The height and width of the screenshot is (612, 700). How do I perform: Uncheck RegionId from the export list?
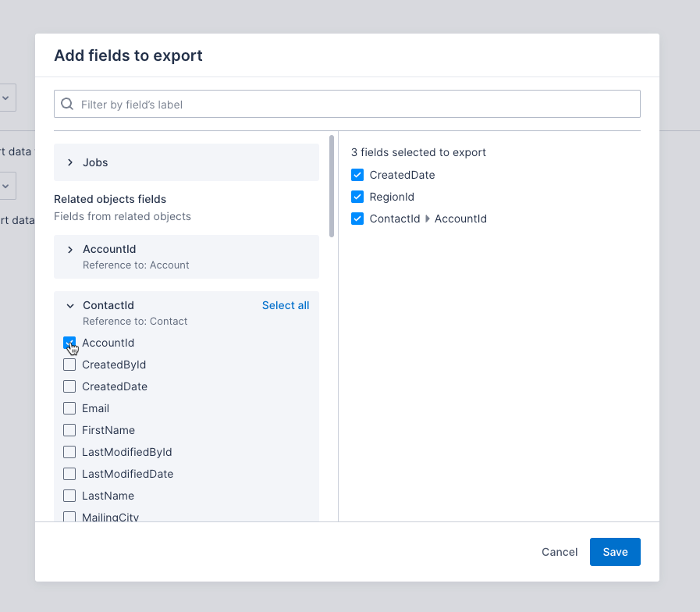(x=357, y=197)
